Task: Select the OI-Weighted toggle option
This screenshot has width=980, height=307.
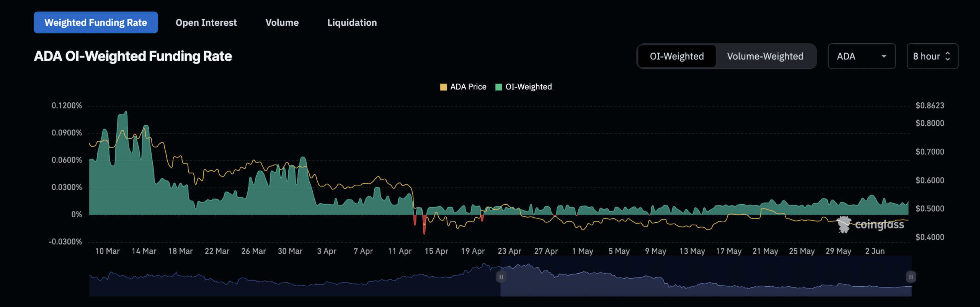Action: pos(676,56)
